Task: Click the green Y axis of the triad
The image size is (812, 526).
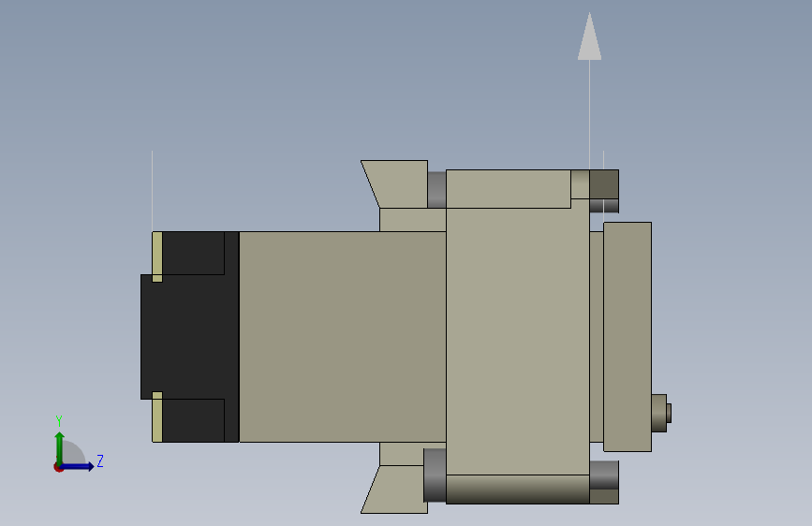Action: click(60, 447)
